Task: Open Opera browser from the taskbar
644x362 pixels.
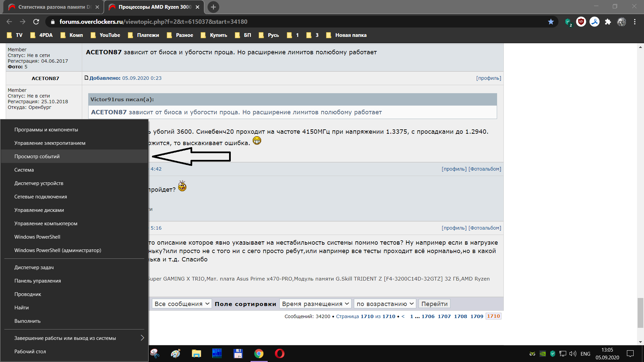Action: pos(279,354)
